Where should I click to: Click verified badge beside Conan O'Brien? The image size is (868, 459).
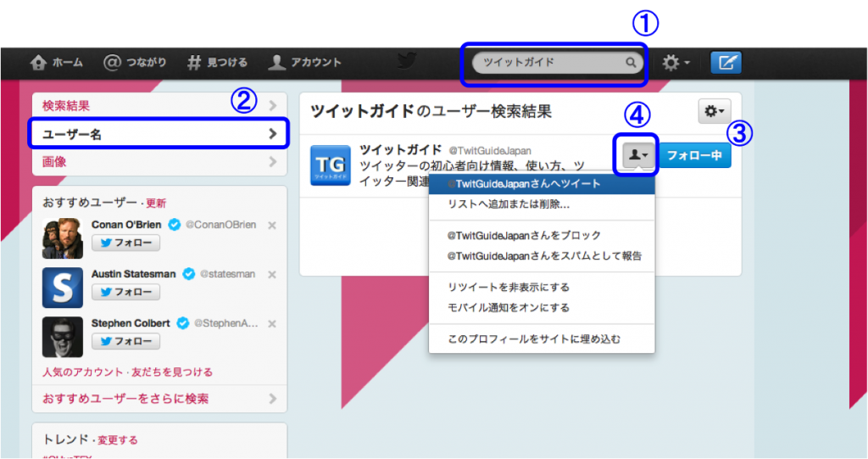(x=175, y=225)
